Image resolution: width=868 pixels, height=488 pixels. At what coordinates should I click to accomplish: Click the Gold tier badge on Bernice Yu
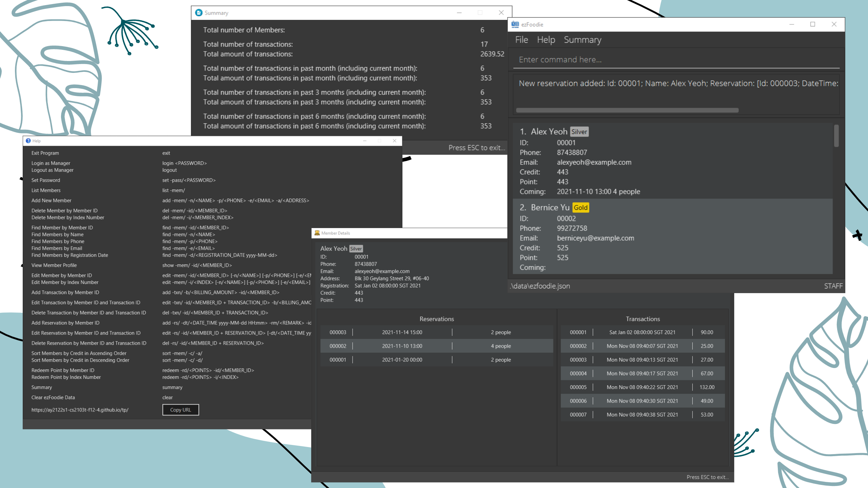[580, 208]
